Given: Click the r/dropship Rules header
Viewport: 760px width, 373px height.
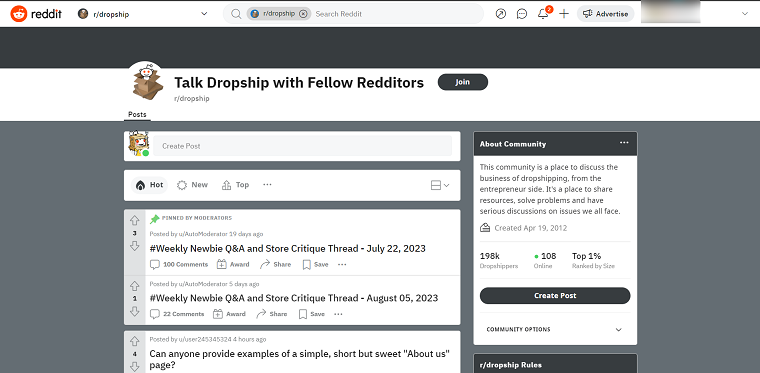Looking at the screenshot, I should (511, 365).
